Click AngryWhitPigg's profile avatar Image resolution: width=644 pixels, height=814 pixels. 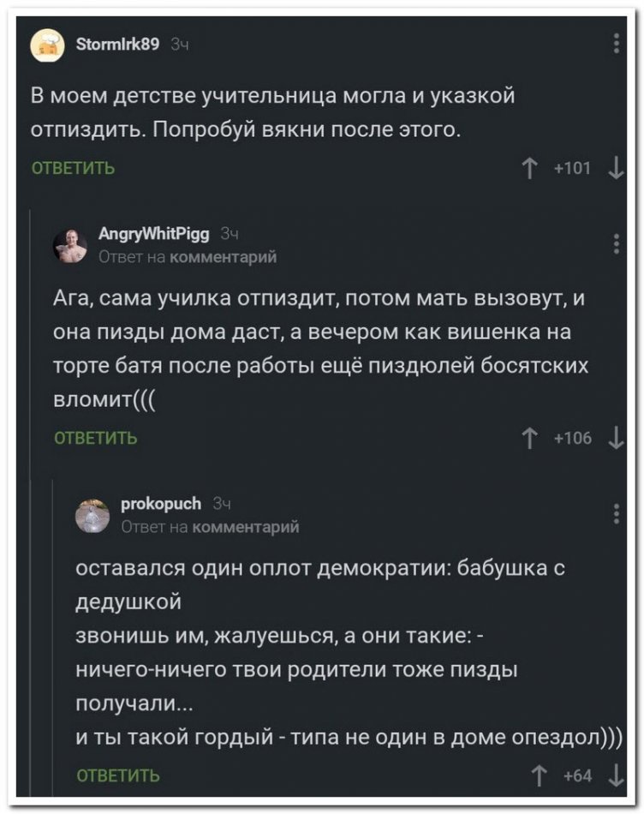click(69, 247)
